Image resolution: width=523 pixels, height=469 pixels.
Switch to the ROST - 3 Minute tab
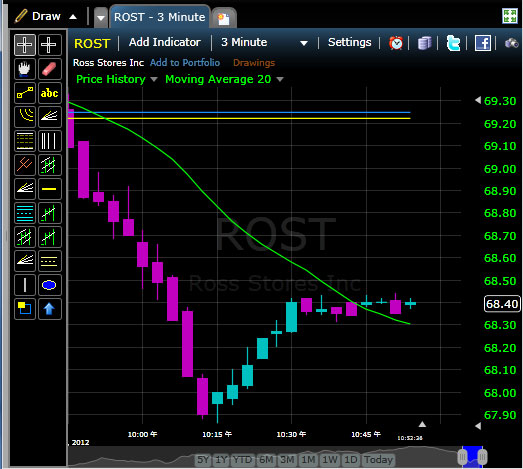160,17
